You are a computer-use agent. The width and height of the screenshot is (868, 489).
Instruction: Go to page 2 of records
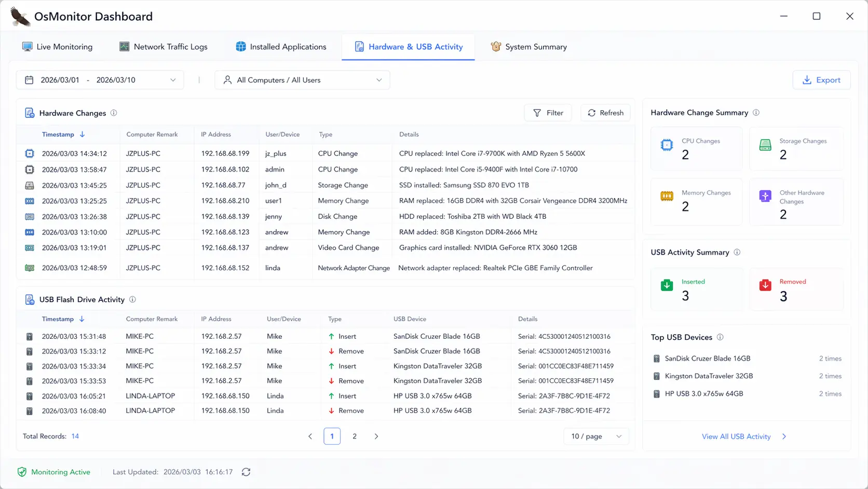[x=355, y=436]
